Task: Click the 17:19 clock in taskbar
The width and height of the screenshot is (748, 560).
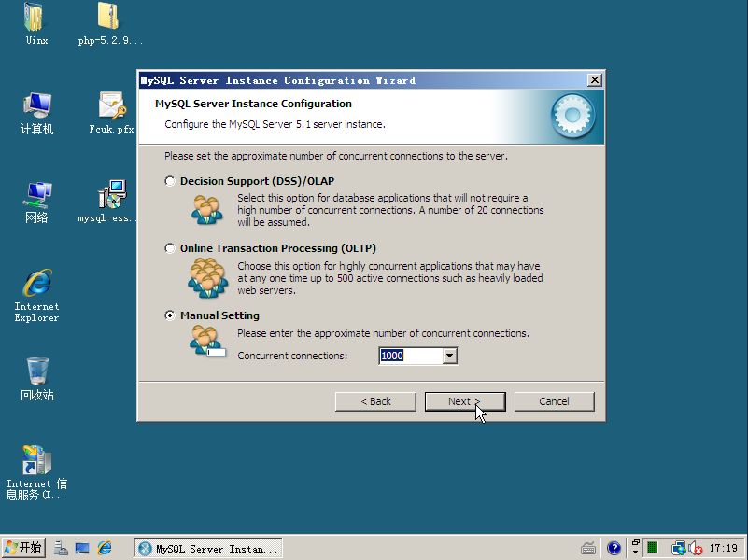Action: [x=723, y=548]
